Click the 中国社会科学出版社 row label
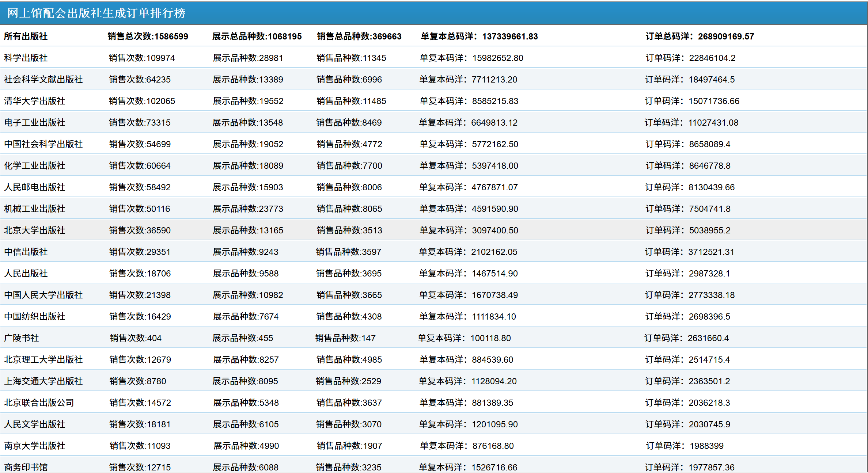The width and height of the screenshot is (868, 473). point(43,144)
